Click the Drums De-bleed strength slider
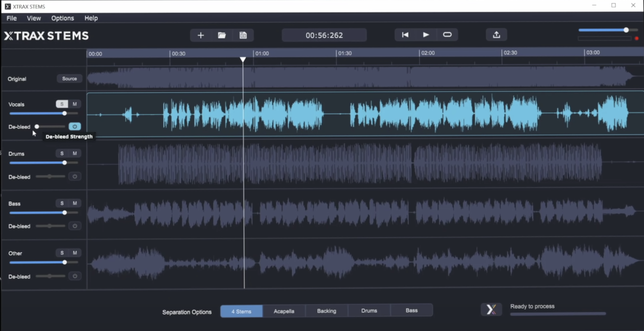644x331 pixels. (x=50, y=177)
